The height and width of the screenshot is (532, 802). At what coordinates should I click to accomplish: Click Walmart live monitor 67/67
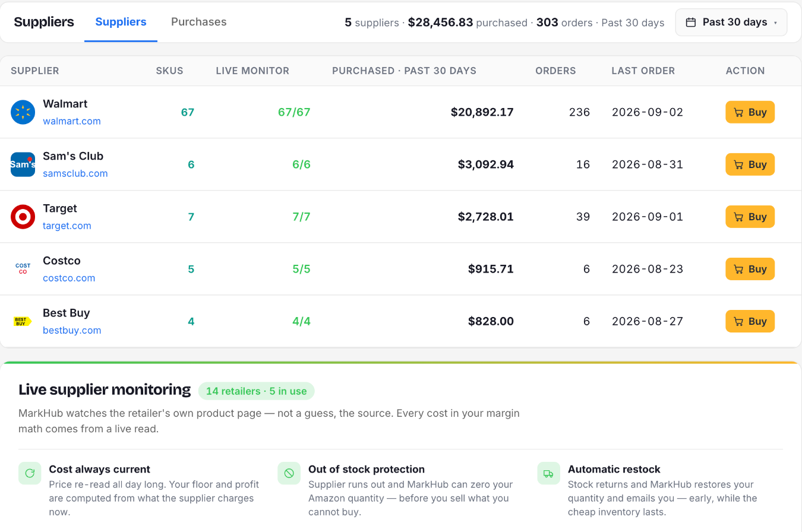click(x=294, y=112)
